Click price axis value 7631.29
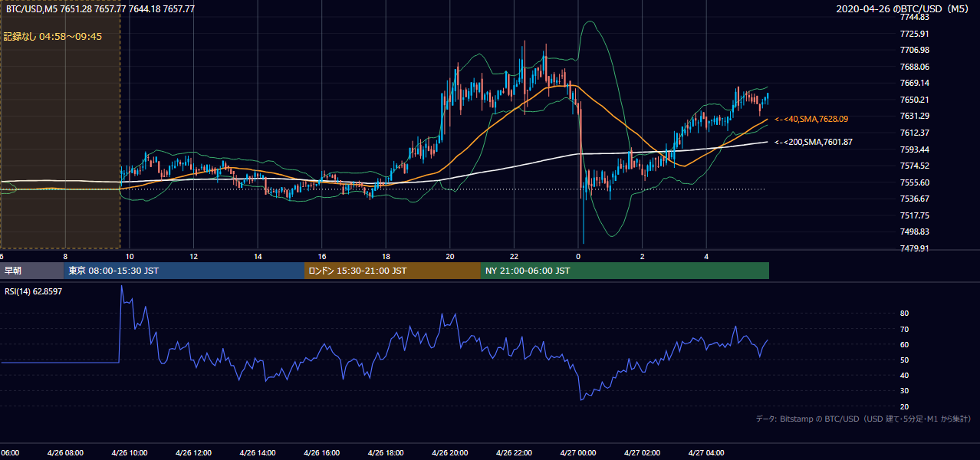 (915, 116)
